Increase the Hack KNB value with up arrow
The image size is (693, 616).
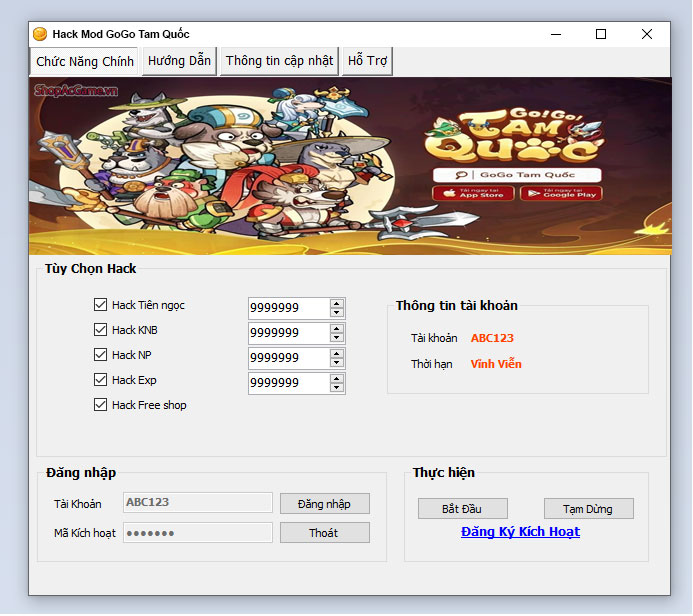337,329
